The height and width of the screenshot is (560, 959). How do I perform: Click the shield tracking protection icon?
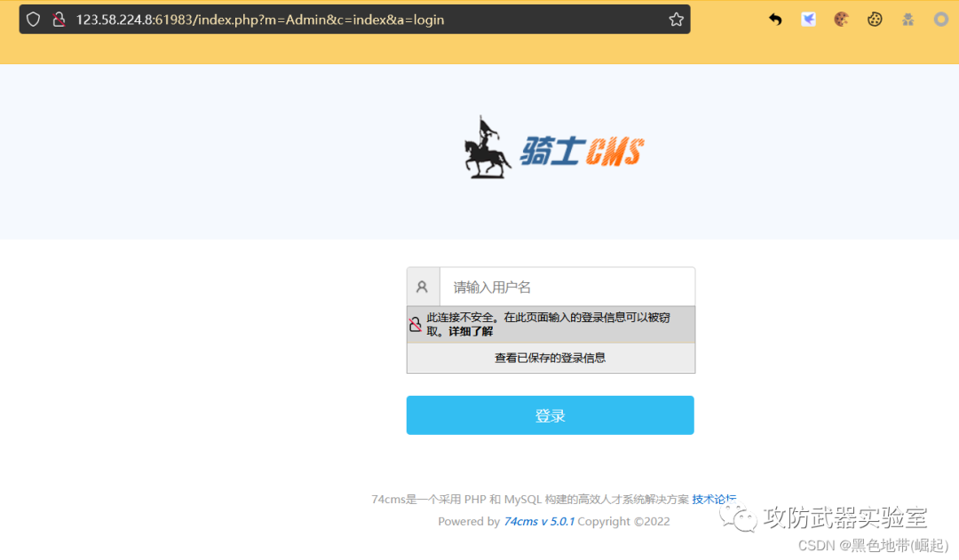pos(33,20)
